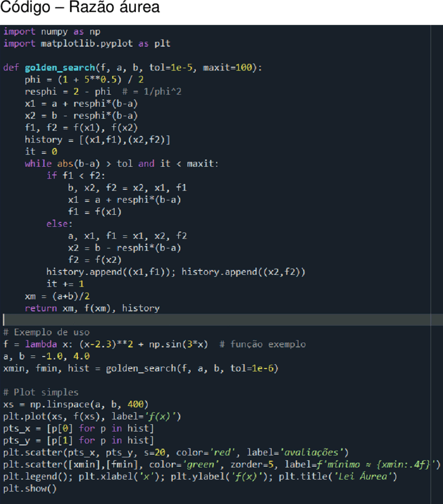
Task: Click the line 'a, b = -1.0, 4.0'
Action: click(47, 356)
